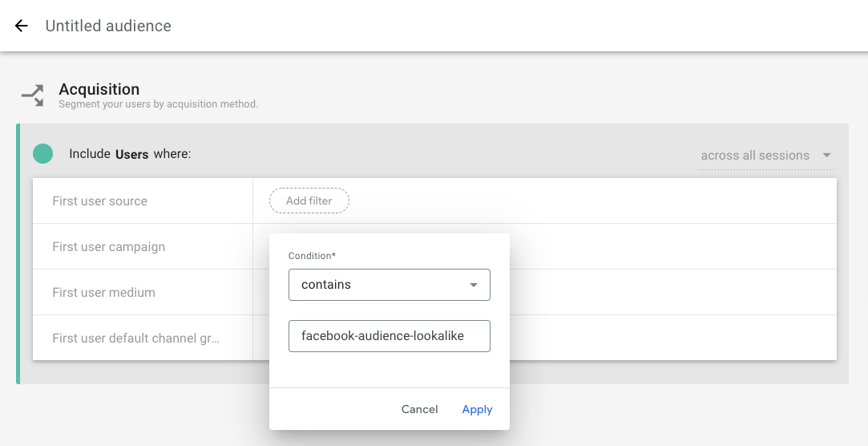
Task: Focus the facebook-audience-lookalike text field
Action: click(x=389, y=336)
